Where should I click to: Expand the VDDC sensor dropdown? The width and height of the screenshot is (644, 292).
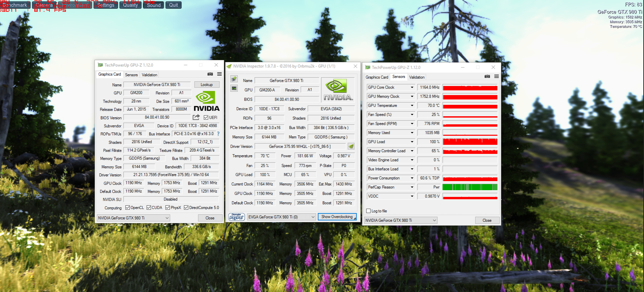click(412, 196)
